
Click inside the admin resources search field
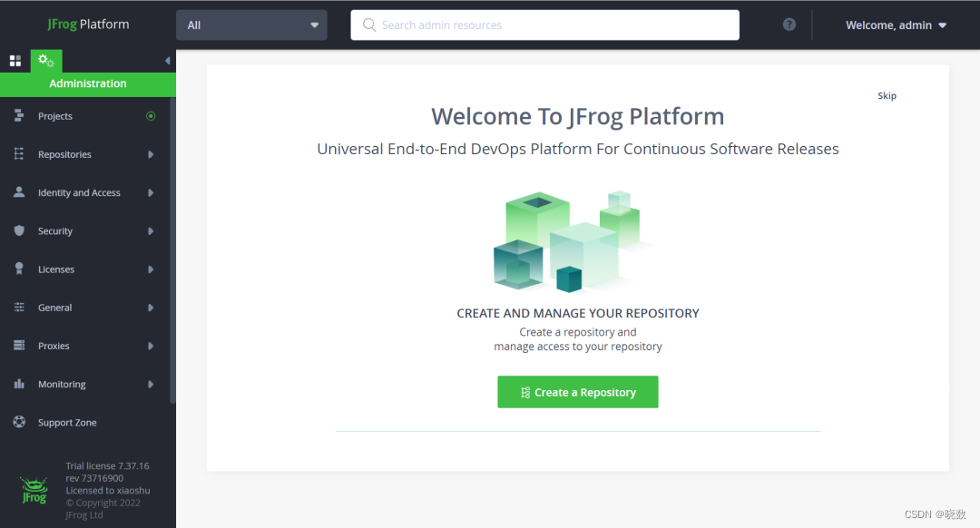544,24
